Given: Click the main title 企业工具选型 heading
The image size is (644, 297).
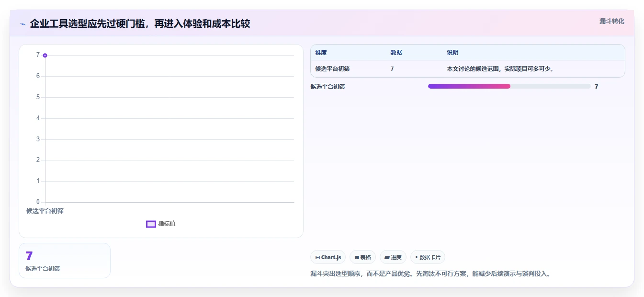Looking at the screenshot, I should click(x=140, y=23).
